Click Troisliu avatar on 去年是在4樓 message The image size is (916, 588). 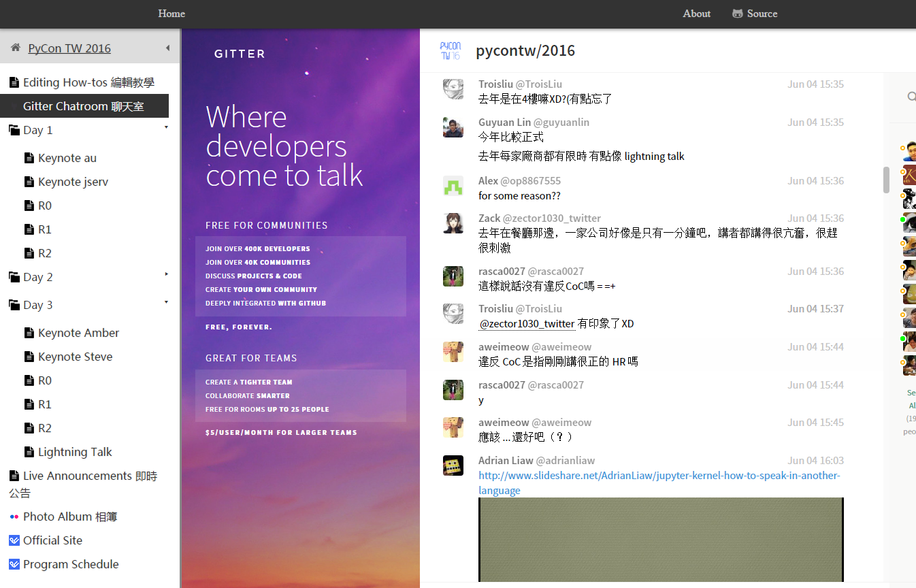tap(453, 89)
